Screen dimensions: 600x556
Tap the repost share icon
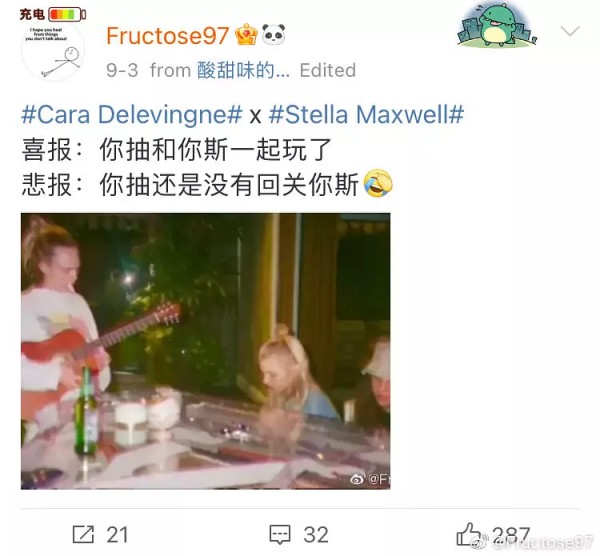[x=83, y=534]
